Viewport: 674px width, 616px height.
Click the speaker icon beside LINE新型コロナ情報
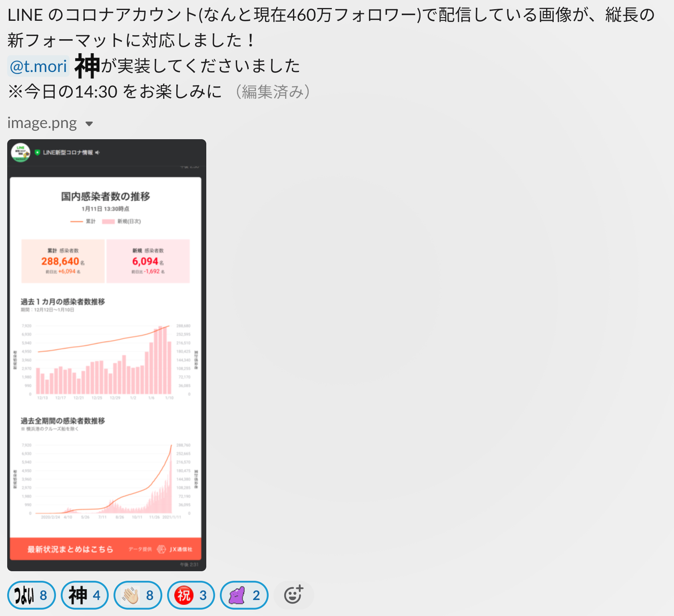(98, 152)
